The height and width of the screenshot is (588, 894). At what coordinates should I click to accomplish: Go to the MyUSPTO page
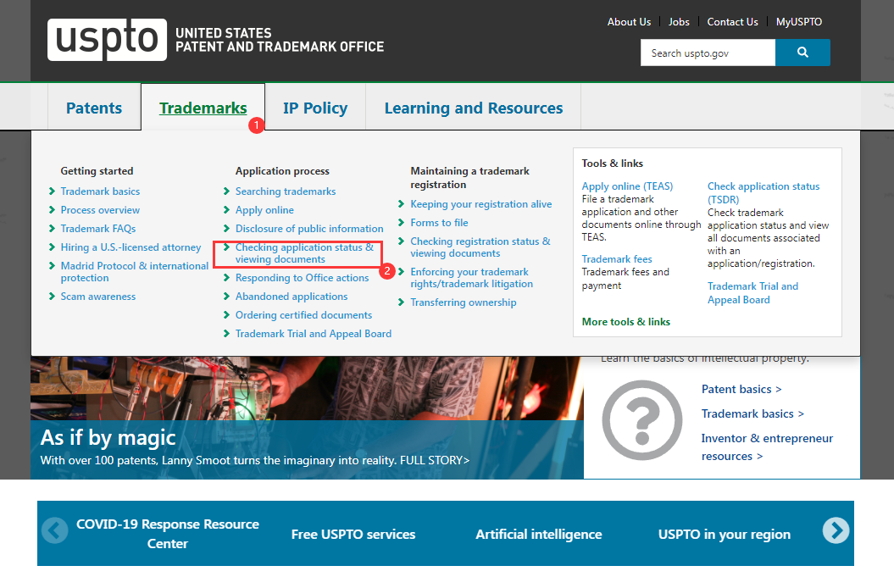[x=798, y=22]
